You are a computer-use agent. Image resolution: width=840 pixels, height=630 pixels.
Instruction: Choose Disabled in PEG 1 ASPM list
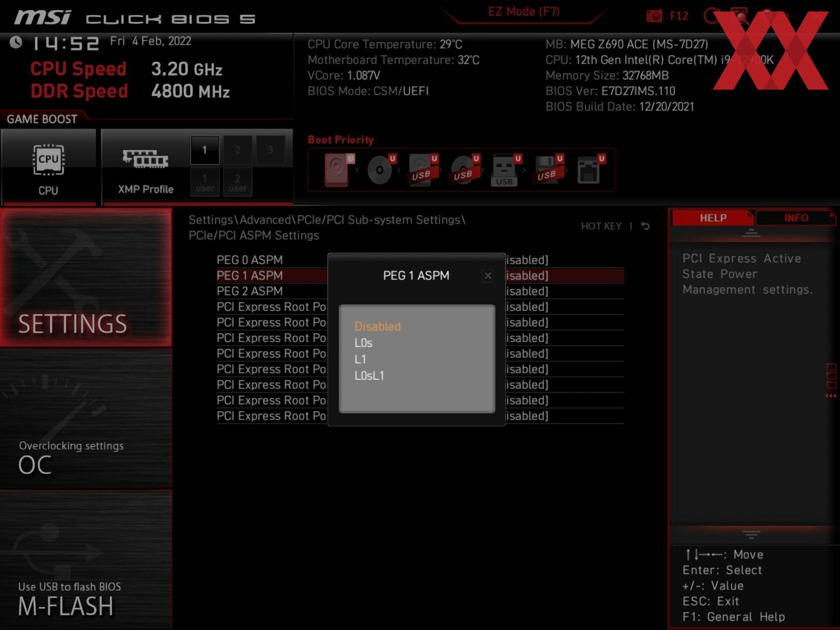point(378,326)
